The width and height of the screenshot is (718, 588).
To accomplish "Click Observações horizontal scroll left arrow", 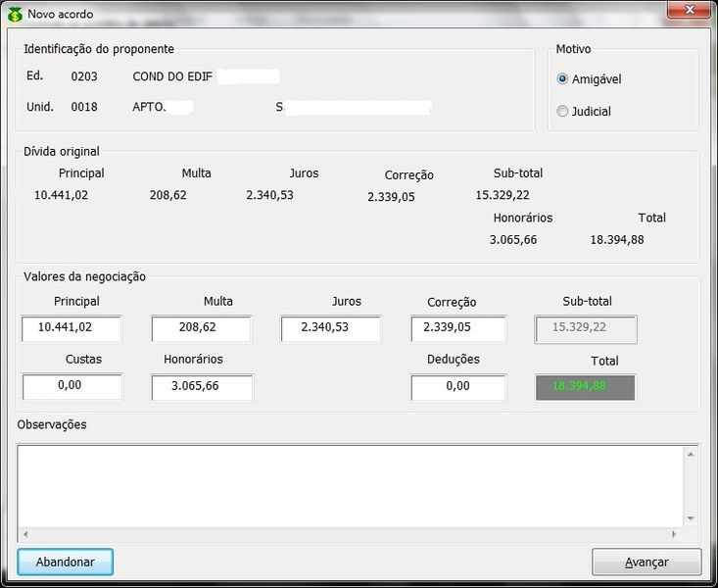I will pos(24,534).
